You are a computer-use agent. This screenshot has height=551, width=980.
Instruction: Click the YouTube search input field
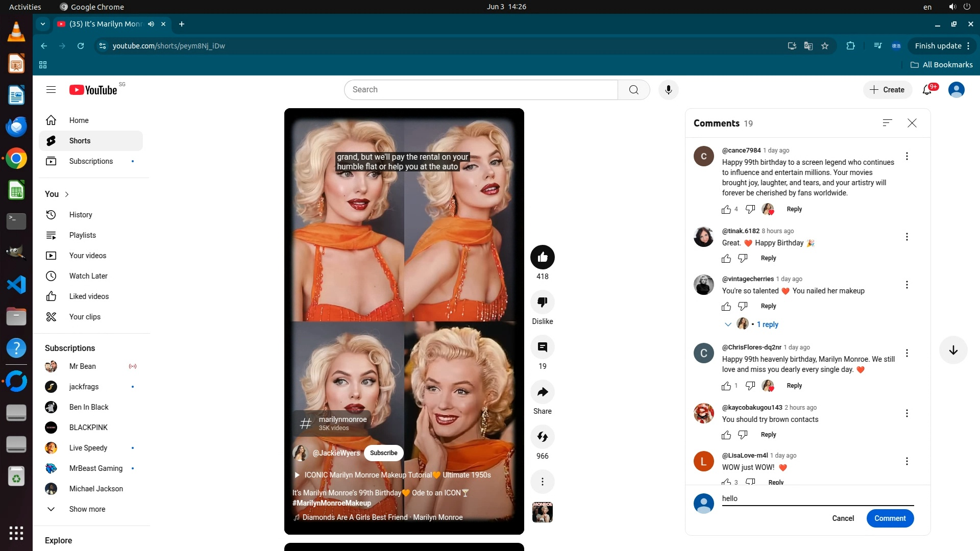[480, 90]
